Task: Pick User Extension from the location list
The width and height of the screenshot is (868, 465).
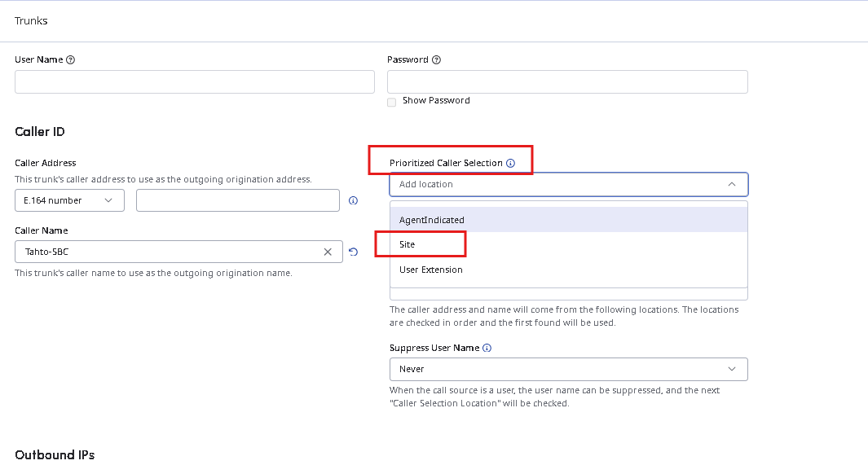Action: 431,270
